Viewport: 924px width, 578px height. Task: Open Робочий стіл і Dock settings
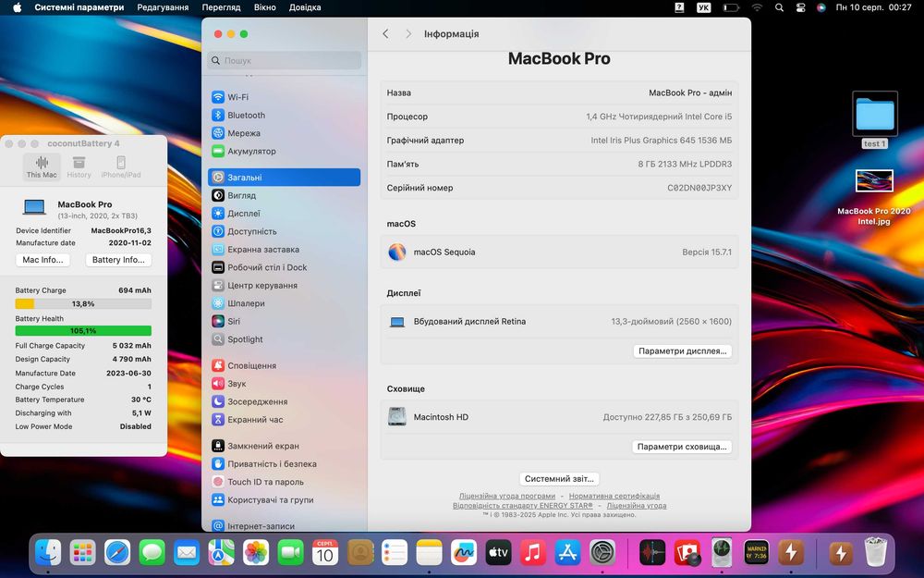point(284,267)
